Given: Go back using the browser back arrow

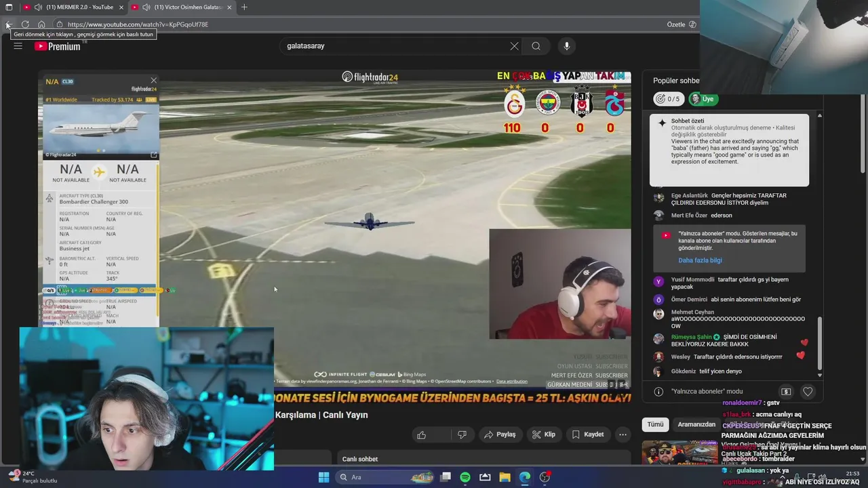Looking at the screenshot, I should [8, 24].
